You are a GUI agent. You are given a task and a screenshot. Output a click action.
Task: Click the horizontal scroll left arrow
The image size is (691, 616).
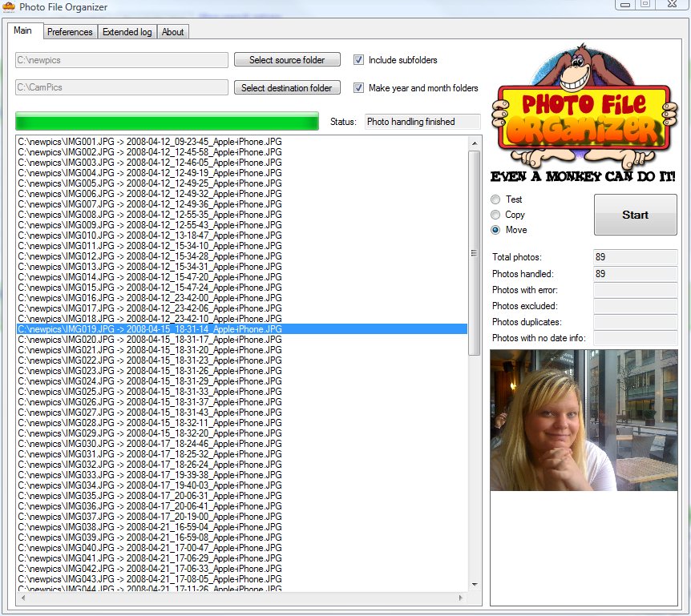tap(23, 598)
